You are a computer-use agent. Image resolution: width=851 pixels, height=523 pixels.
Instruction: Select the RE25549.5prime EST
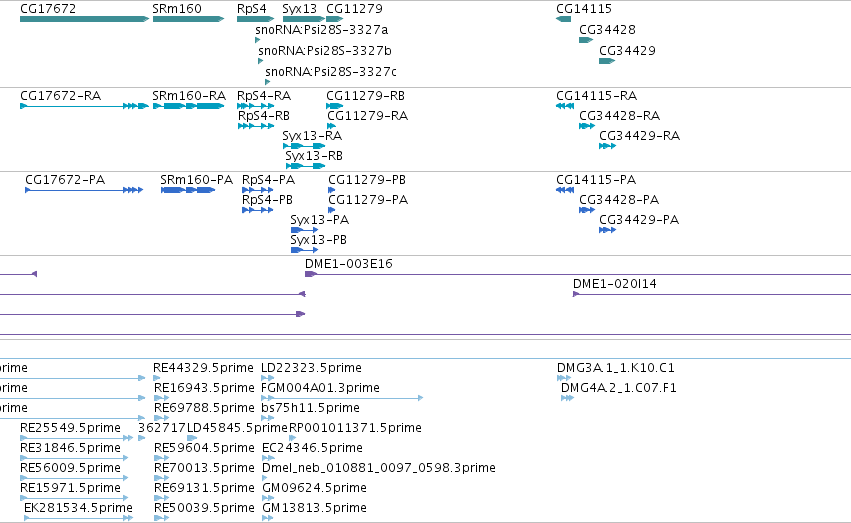click(77, 438)
